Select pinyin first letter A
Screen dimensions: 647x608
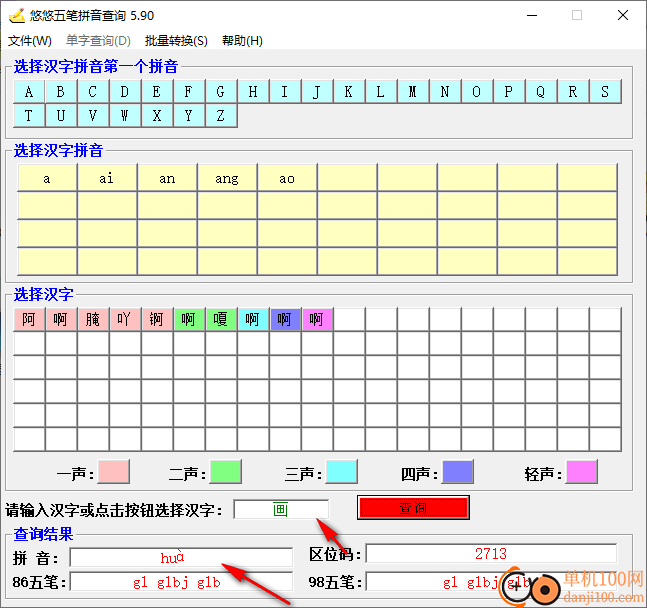[29, 92]
